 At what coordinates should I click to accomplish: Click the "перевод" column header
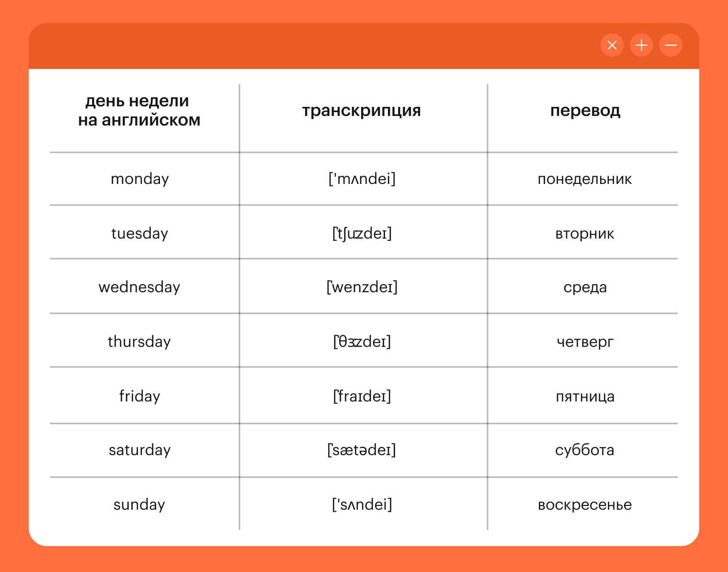click(x=585, y=111)
